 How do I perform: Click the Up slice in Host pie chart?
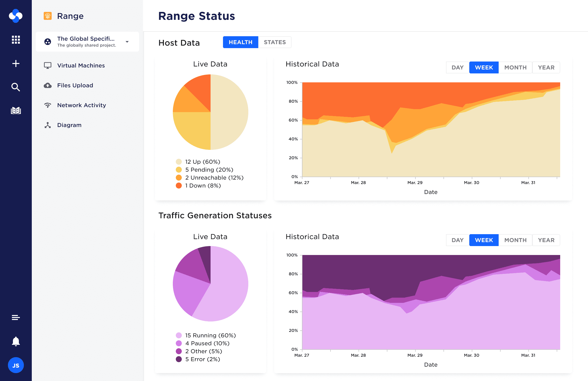230,112
